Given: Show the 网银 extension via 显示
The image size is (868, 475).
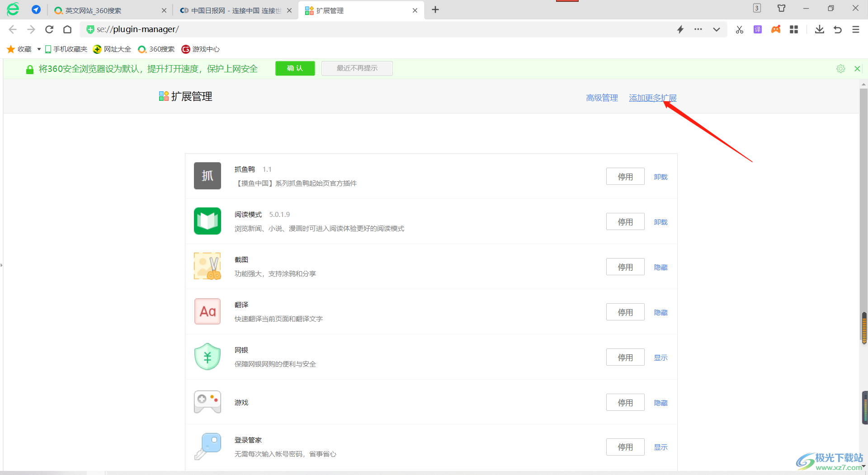Looking at the screenshot, I should point(660,357).
